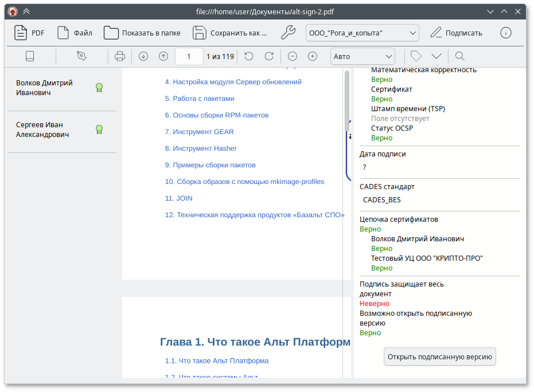
Task: Type in the page number field
Action: click(x=189, y=56)
